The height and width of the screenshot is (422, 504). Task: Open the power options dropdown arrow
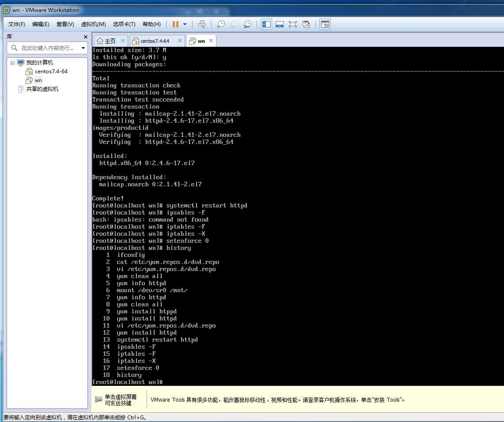point(185,24)
